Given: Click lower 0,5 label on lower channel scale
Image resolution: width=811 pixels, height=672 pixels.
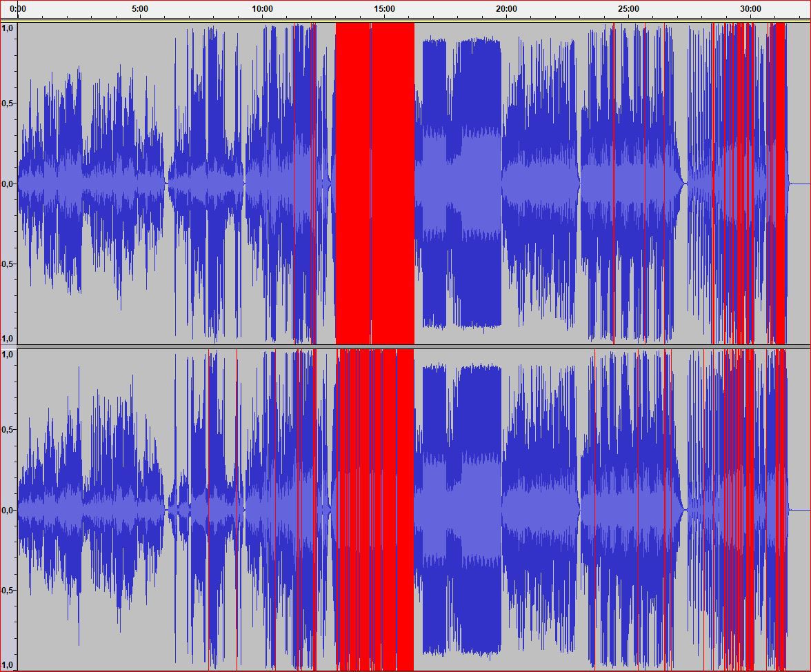Looking at the screenshot, I should tap(8, 591).
